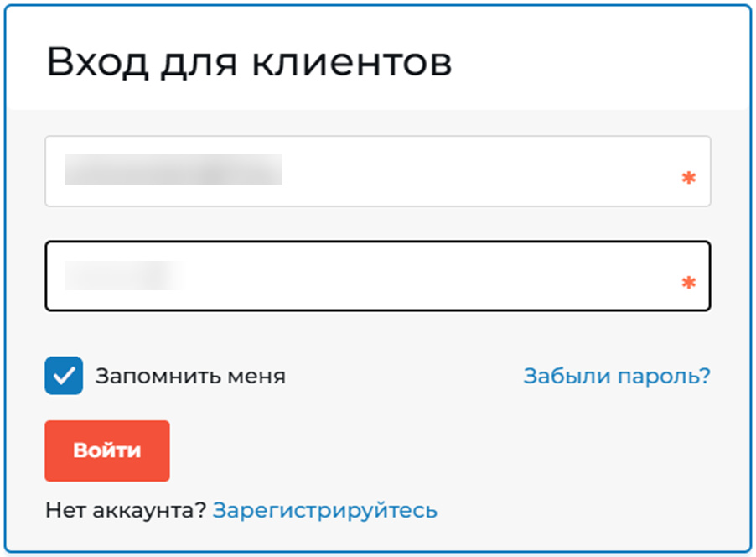
Task: Submit the form with the 'Войти' button
Action: click(x=106, y=450)
